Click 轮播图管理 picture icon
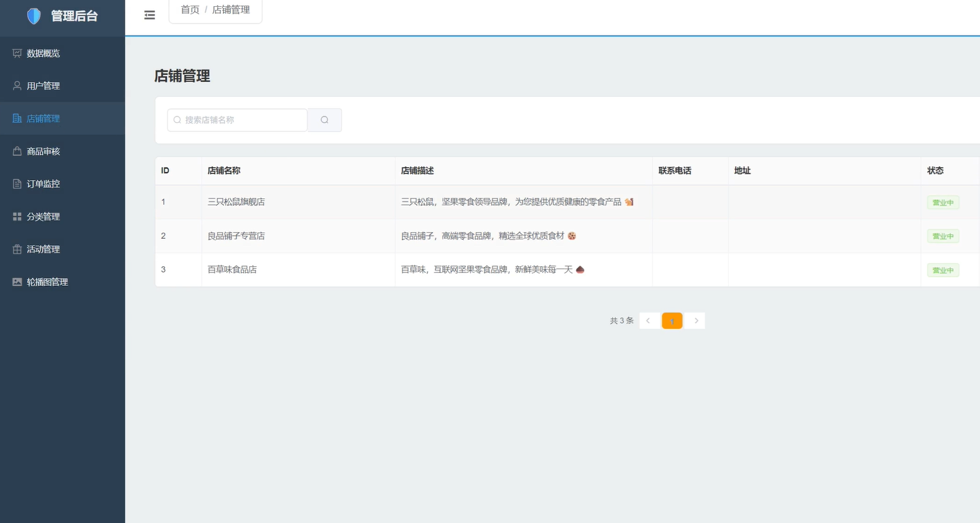The width and height of the screenshot is (980, 523). (17, 282)
